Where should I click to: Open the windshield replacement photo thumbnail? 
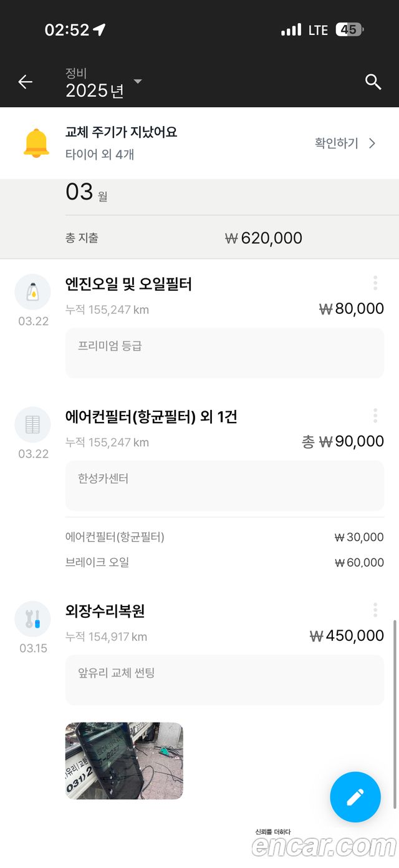(x=124, y=761)
